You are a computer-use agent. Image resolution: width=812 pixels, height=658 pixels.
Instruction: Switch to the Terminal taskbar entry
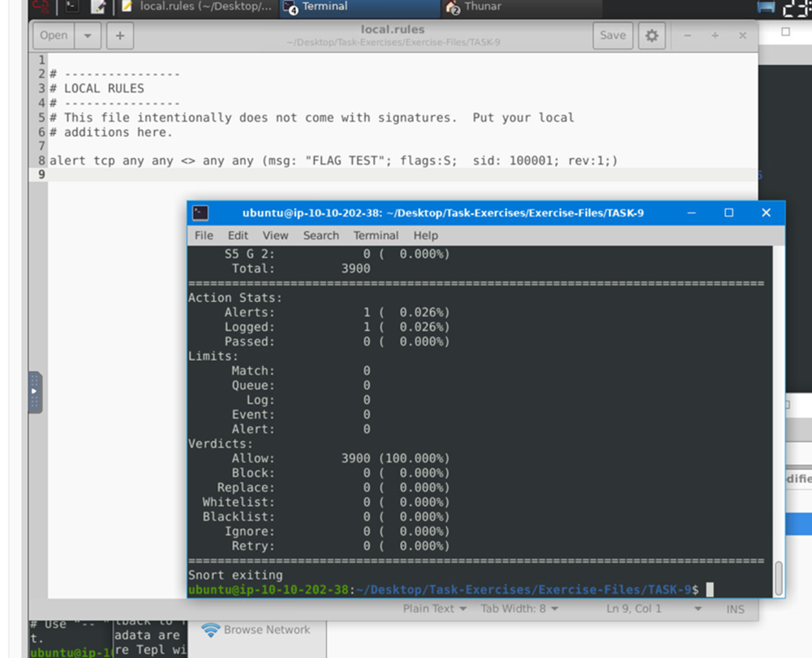coord(359,6)
